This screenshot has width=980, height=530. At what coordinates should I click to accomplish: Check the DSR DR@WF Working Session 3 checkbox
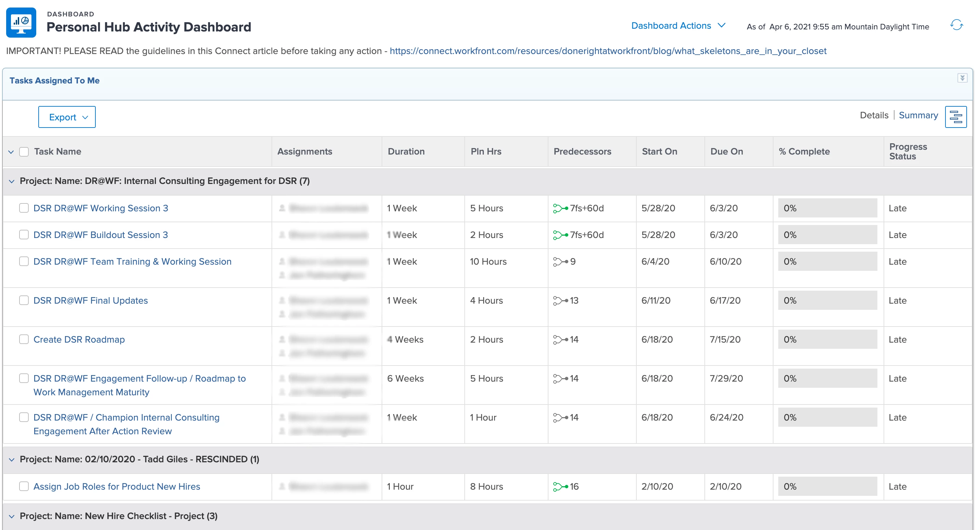[24, 208]
